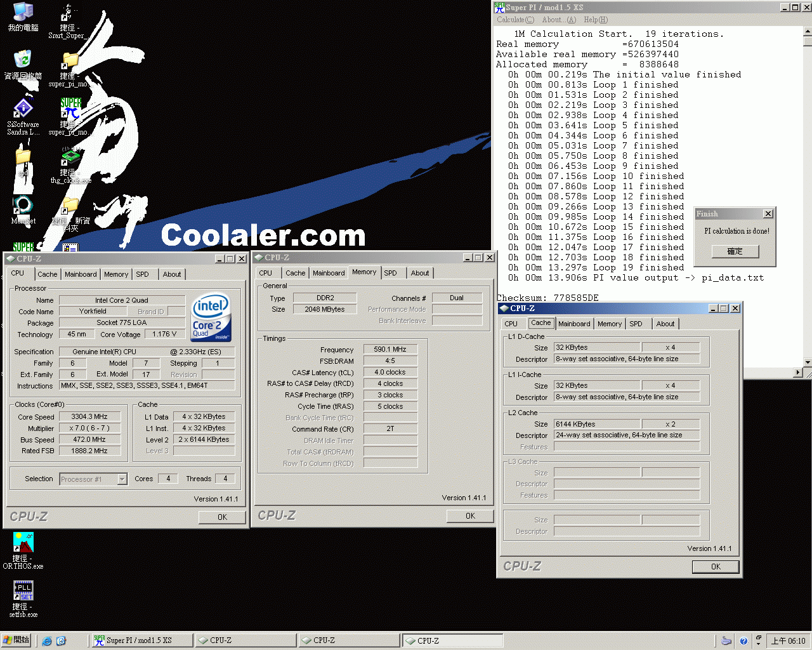The width and height of the screenshot is (812, 650).
Task: Select the setfsb.exe PLL SET shortcut
Action: pos(23,599)
